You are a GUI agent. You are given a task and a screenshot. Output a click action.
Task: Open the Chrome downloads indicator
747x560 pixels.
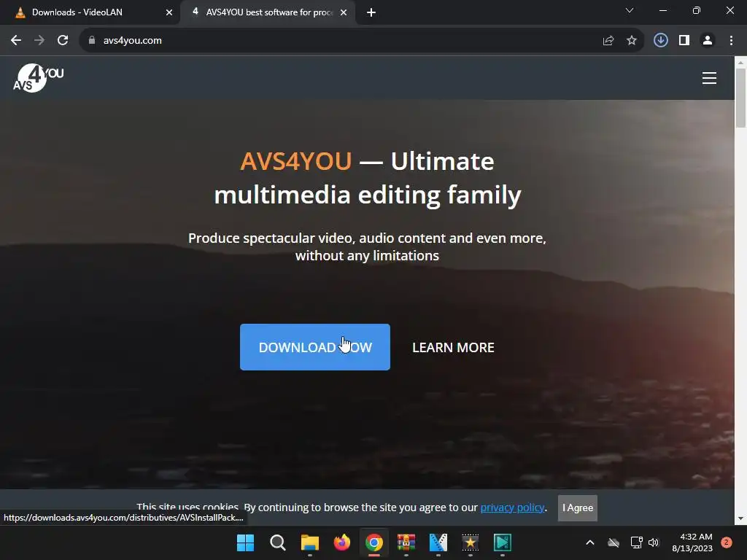[660, 41]
